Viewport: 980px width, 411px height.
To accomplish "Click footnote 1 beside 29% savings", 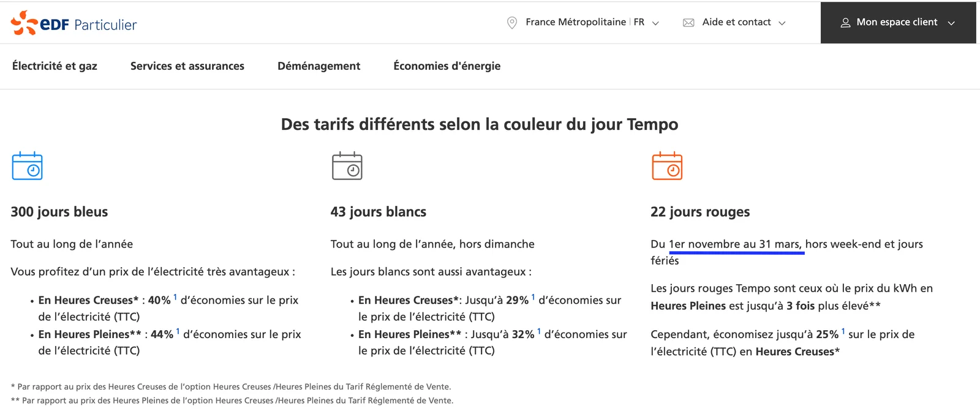I will [x=533, y=297].
